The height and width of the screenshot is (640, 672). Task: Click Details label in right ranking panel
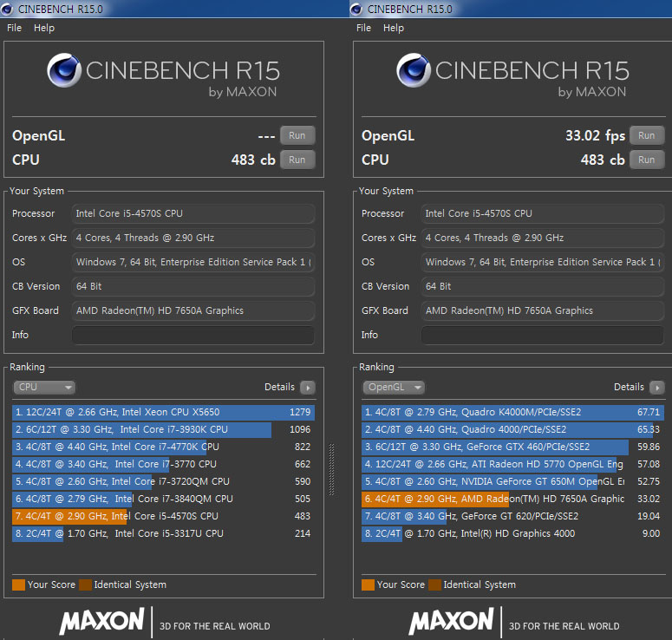(629, 387)
